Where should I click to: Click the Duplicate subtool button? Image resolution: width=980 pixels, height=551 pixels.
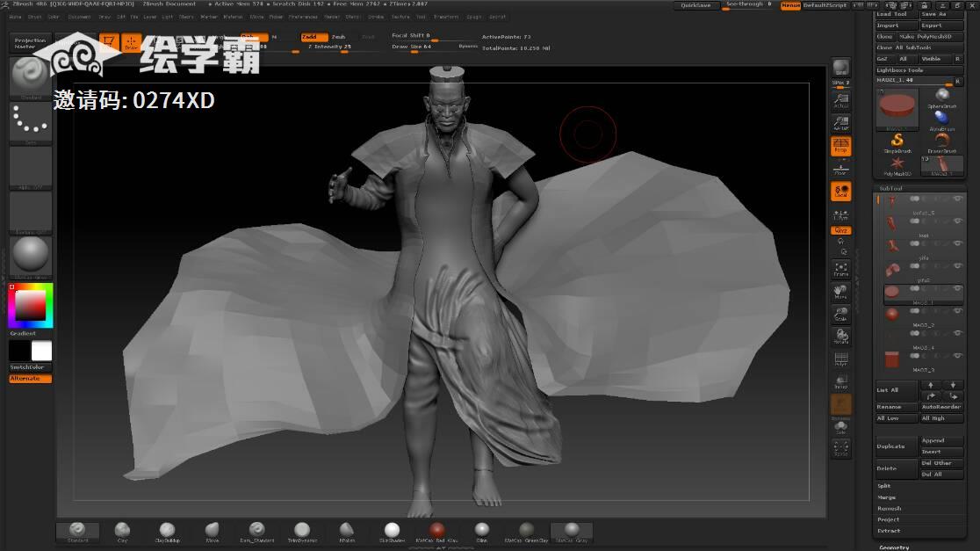point(895,446)
